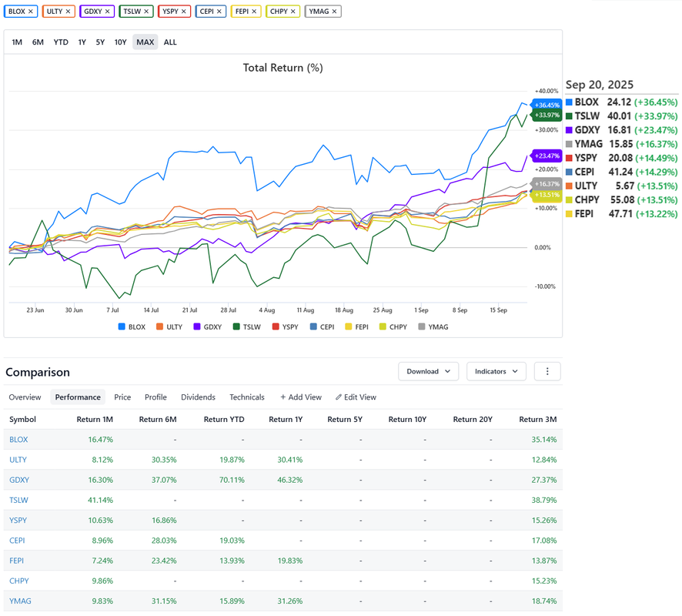Click the Edit View pencil link
This screenshot has height=616, width=682.
pos(356,397)
